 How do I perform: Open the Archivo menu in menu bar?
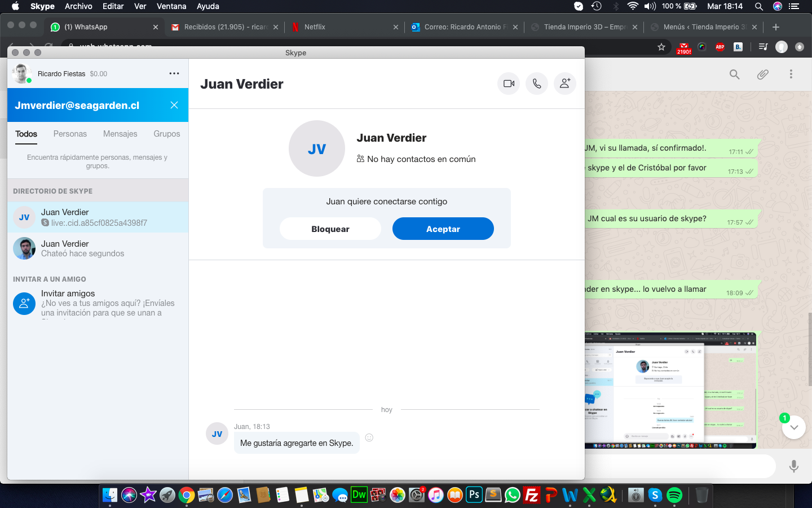pyautogui.click(x=78, y=6)
